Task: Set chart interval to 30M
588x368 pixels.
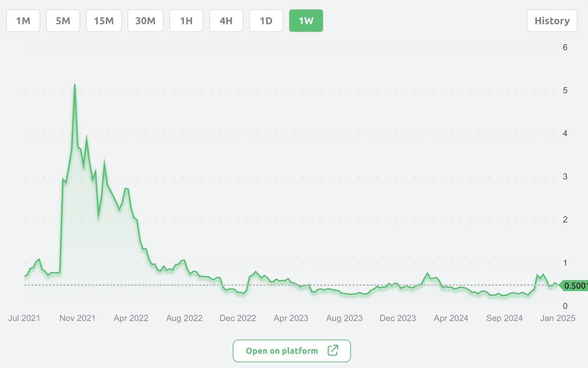Action: (x=145, y=21)
